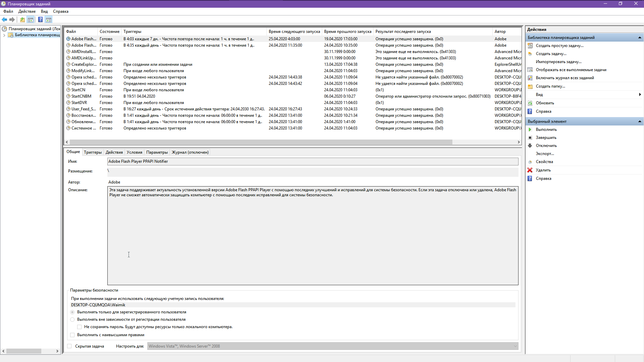Screen dimensions: 644x362
Task: Open the Файл menu
Action: pyautogui.click(x=8, y=11)
